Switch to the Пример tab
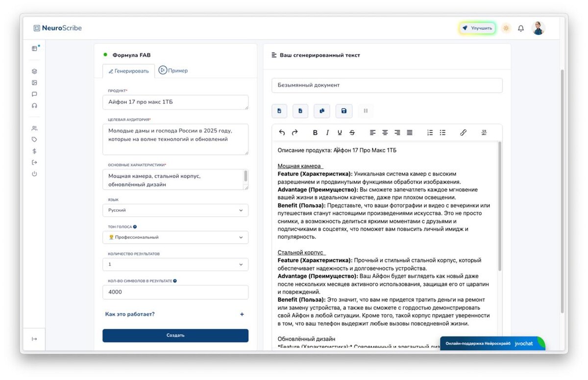588x380 pixels. (173, 71)
